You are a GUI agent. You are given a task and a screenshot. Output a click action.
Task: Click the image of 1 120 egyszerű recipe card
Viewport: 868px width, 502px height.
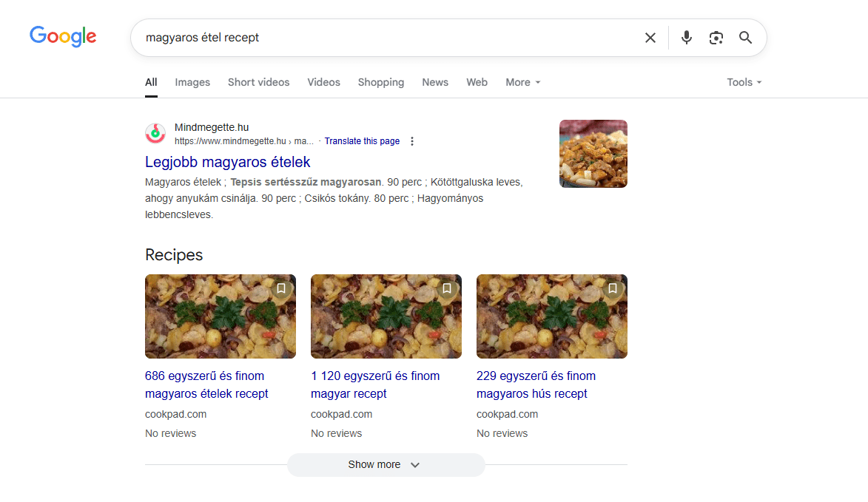pos(386,316)
